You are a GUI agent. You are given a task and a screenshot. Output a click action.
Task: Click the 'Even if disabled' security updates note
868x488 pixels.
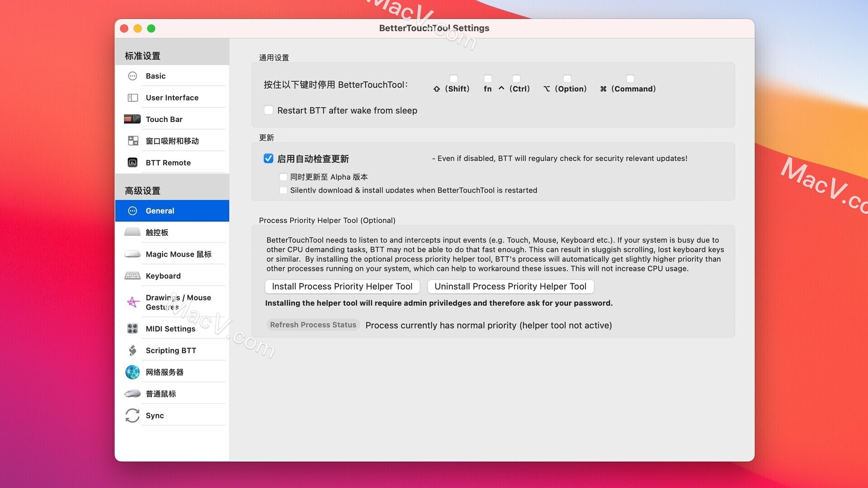[560, 159]
